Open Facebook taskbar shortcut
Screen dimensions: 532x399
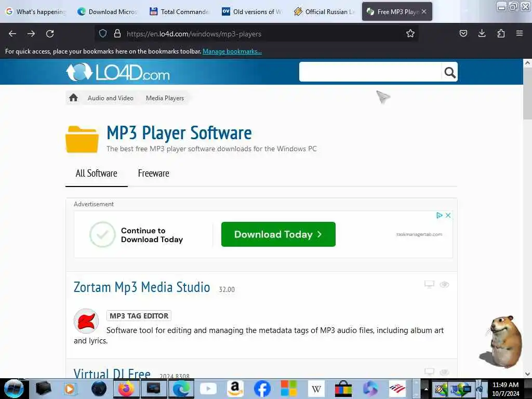(262, 389)
